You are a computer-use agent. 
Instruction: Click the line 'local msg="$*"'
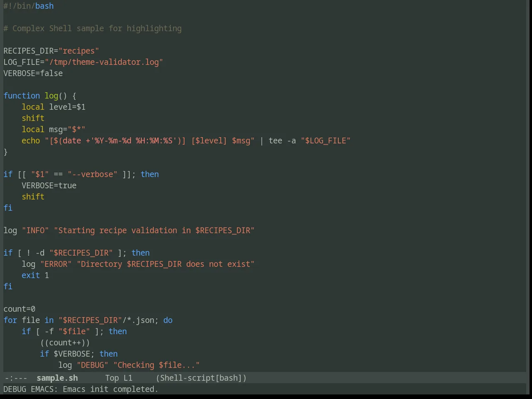tap(53, 129)
